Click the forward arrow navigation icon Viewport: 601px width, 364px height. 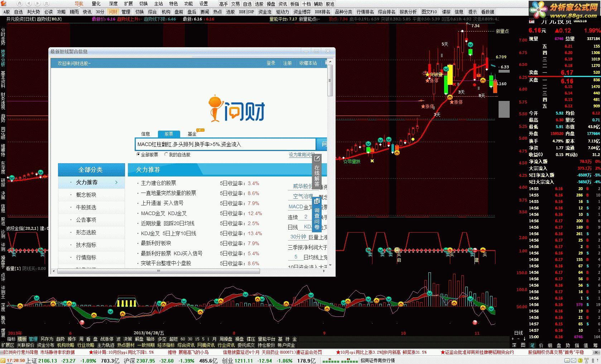(x=38, y=4)
